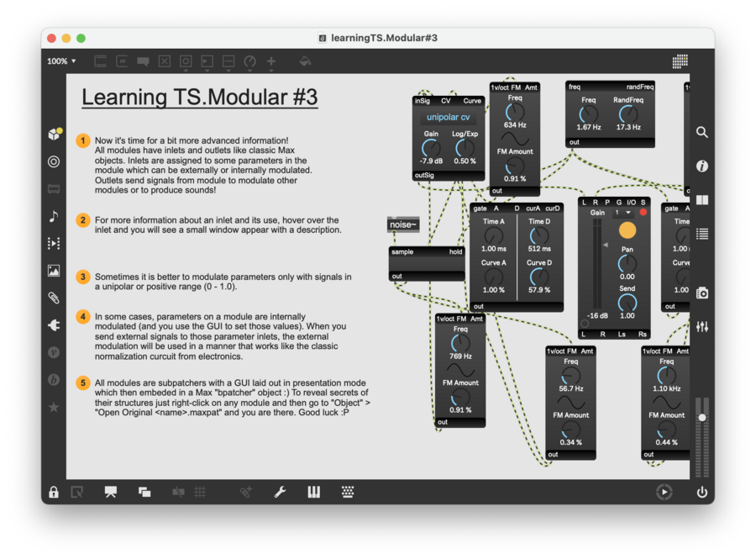Click the Log/Exp knob showing 0.50 %

pos(465,148)
